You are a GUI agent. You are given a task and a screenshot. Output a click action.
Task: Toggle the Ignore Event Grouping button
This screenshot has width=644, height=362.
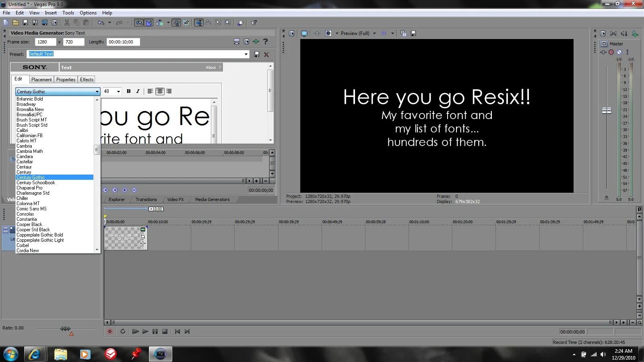click(x=186, y=23)
